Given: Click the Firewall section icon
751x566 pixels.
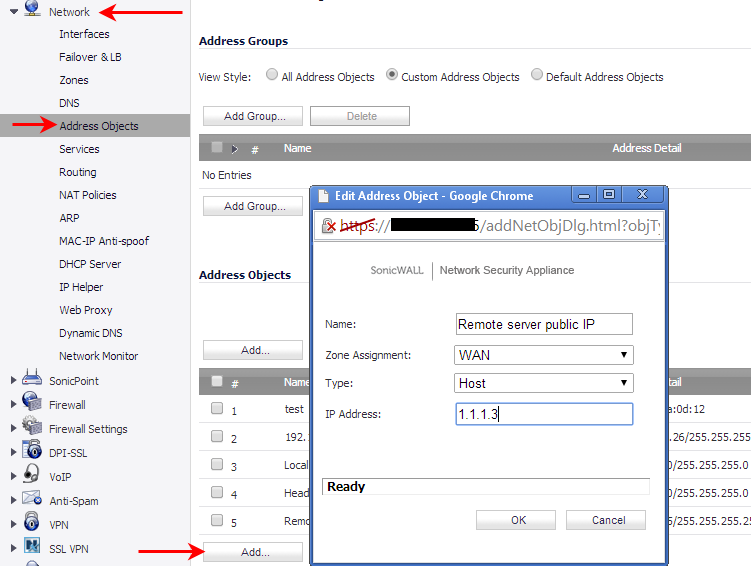Looking at the screenshot, I should [x=31, y=405].
